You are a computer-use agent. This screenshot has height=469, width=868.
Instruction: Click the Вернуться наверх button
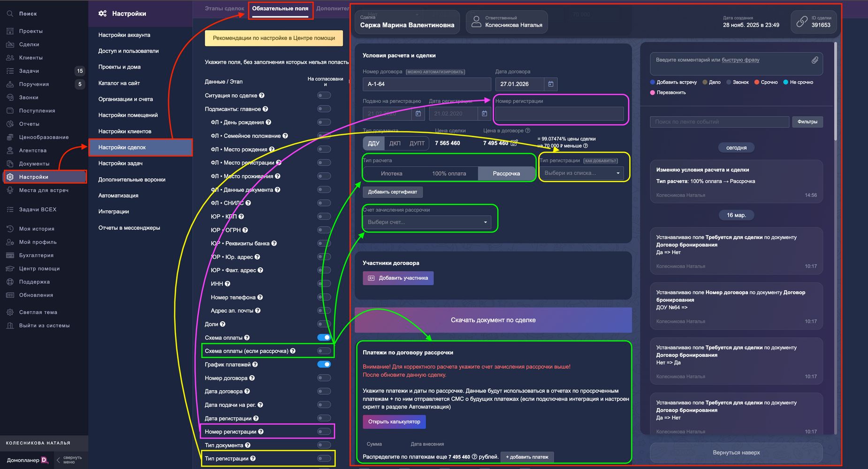click(x=736, y=453)
